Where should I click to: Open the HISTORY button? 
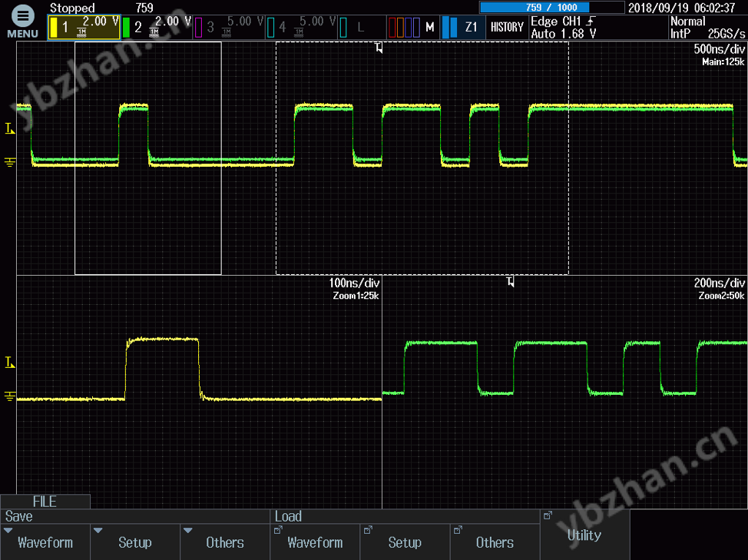click(x=507, y=28)
